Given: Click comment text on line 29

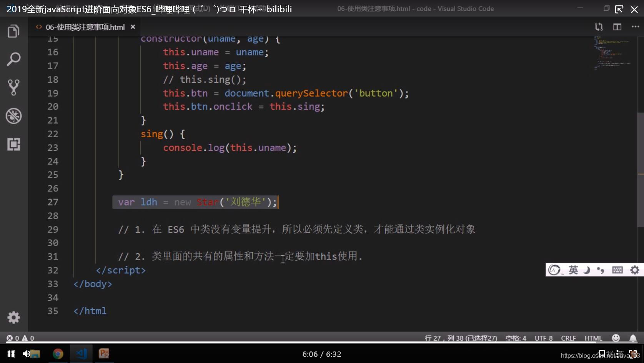Looking at the screenshot, I should tap(297, 229).
